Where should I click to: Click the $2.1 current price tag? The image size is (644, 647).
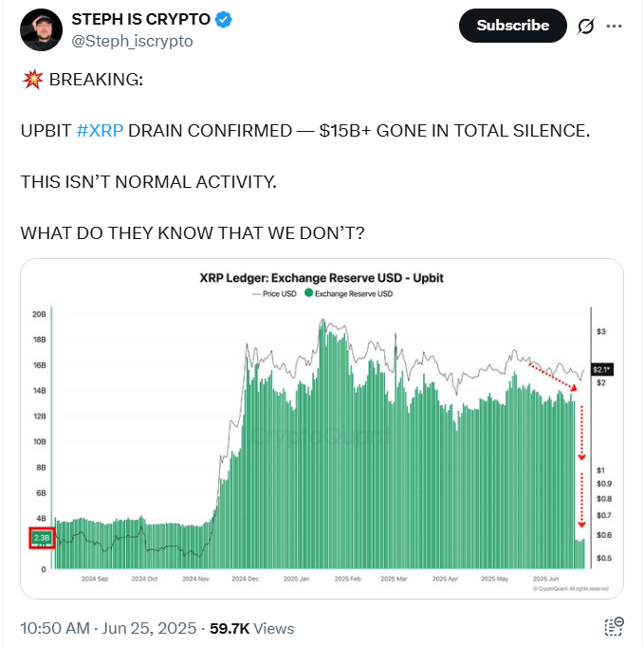pyautogui.click(x=602, y=369)
